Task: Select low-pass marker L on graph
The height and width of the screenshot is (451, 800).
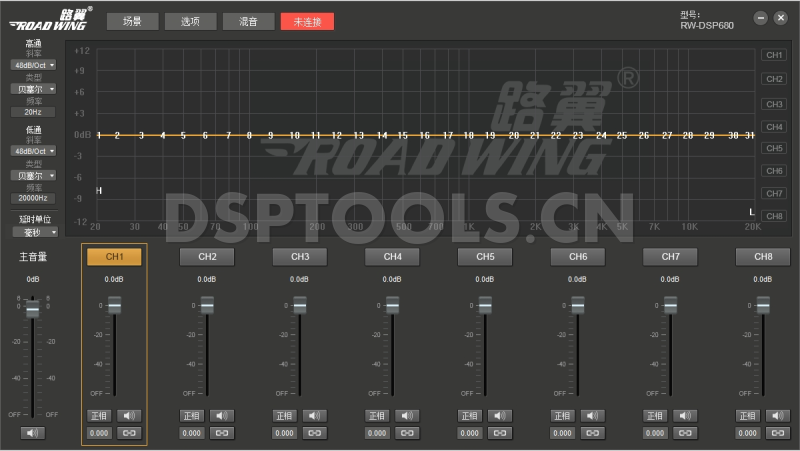Action: (752, 212)
